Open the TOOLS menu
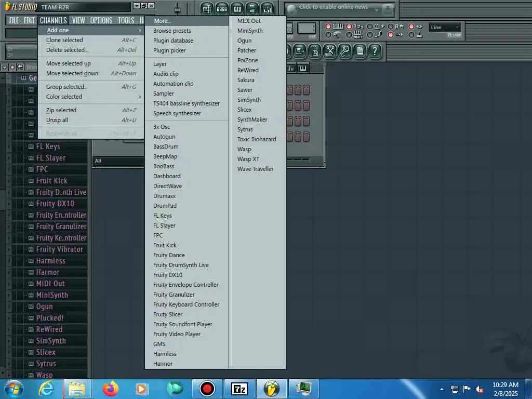 click(126, 20)
